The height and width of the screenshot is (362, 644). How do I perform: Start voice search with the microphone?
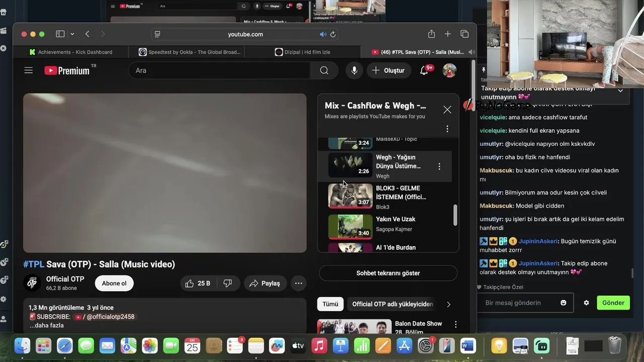click(354, 70)
